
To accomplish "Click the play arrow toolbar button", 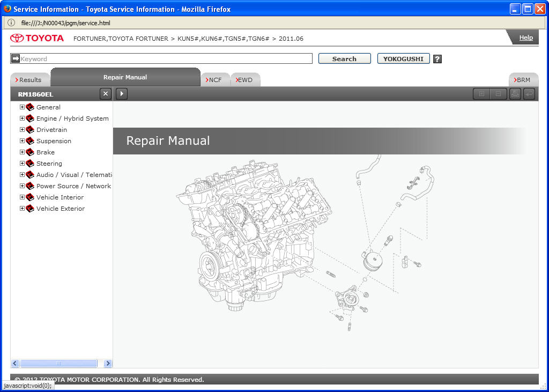I will [x=122, y=94].
